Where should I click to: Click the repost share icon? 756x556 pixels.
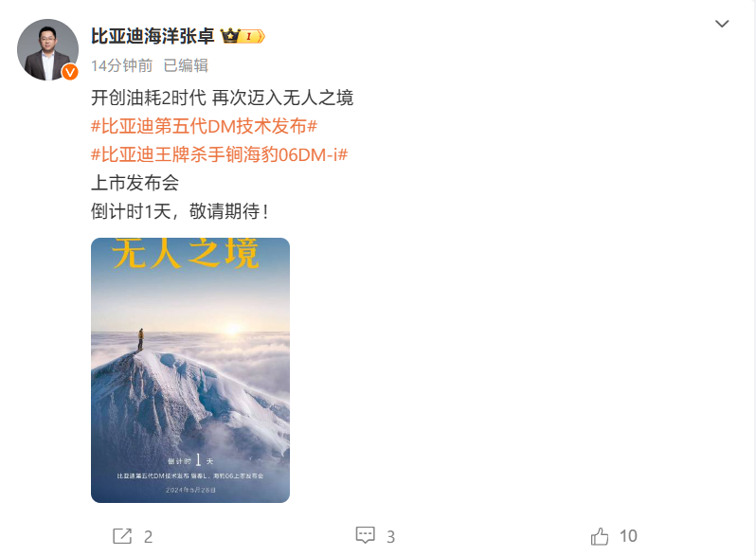pyautogui.click(x=122, y=536)
